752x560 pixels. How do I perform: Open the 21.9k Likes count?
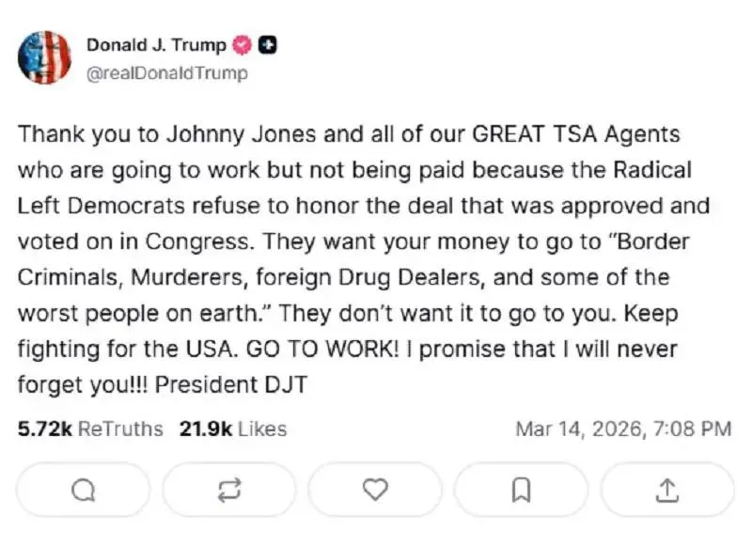point(230,428)
